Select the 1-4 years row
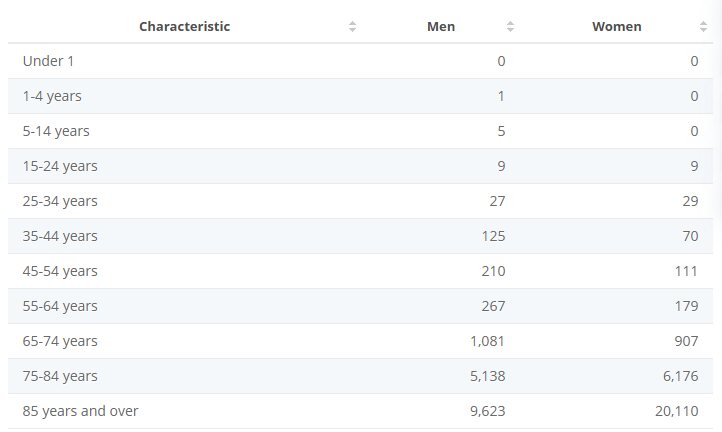 [x=52, y=96]
